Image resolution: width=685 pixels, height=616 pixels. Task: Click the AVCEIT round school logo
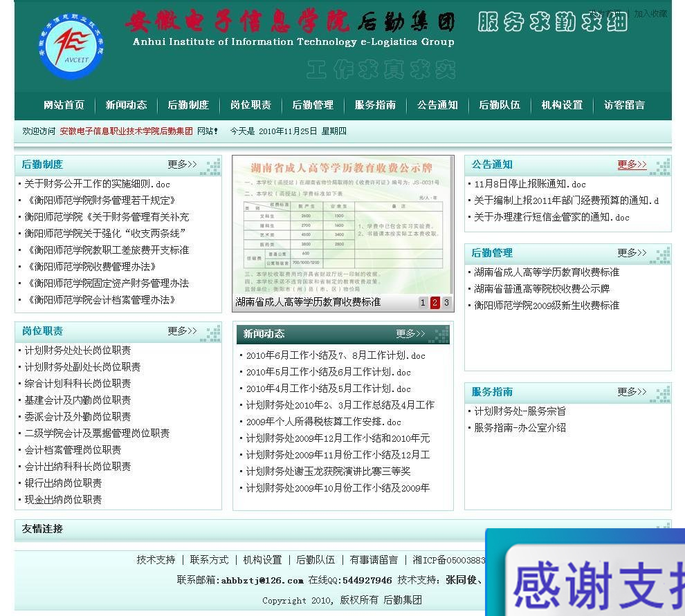tap(71, 46)
